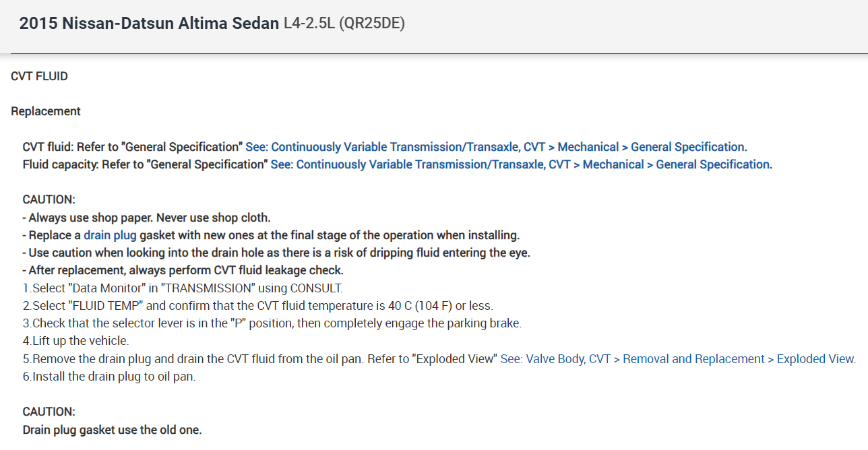
Task: Click step 3 about the selector lever
Action: pyautogui.click(x=272, y=323)
